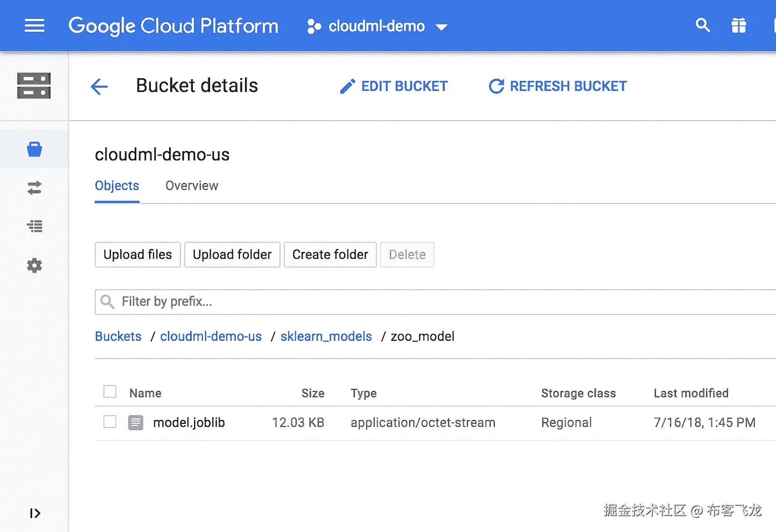Open the sklearn_models breadcrumb link

coord(326,336)
